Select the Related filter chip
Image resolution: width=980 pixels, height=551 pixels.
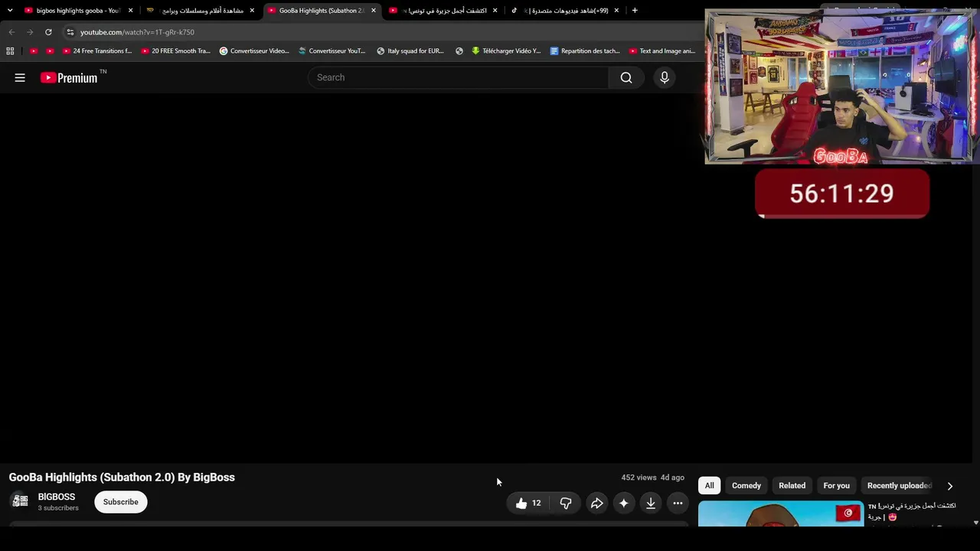point(792,486)
